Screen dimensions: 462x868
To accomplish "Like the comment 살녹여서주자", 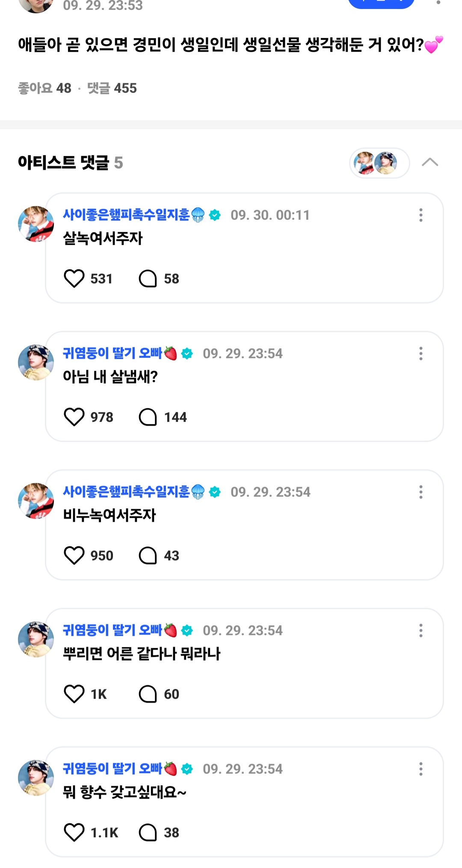I will [74, 279].
